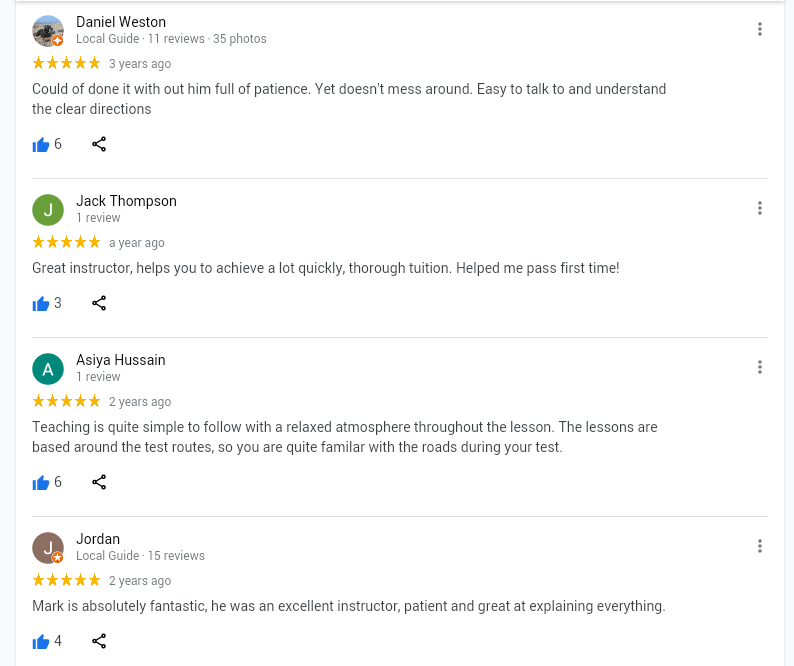Click Asiya Hussain's teal avatar

(48, 369)
